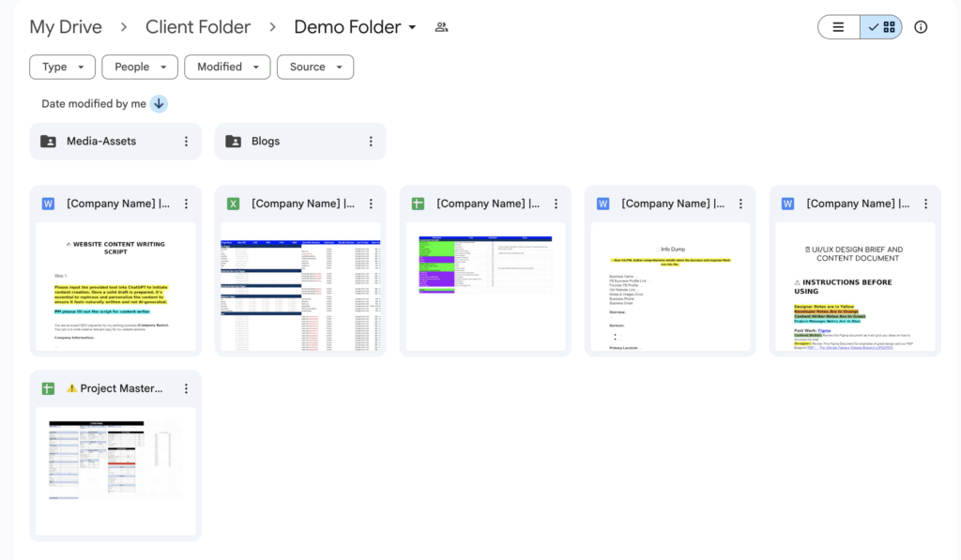Image resolution: width=961 pixels, height=560 pixels.
Task: Switch to list layout view
Action: coord(839,27)
